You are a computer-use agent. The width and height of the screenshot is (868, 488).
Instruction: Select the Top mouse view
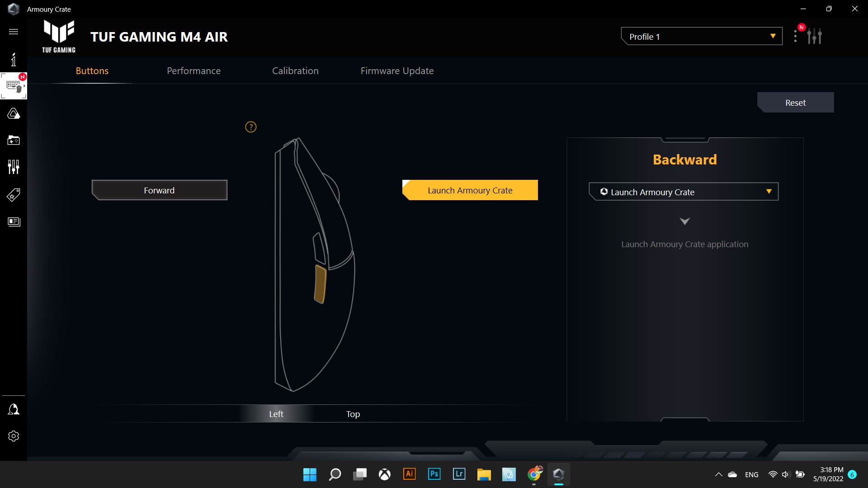pos(353,414)
